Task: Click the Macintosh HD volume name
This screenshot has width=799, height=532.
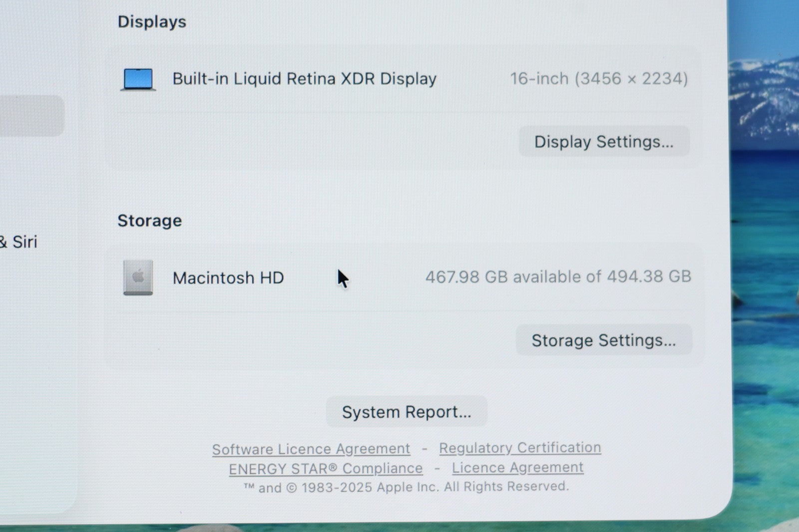Action: click(228, 277)
